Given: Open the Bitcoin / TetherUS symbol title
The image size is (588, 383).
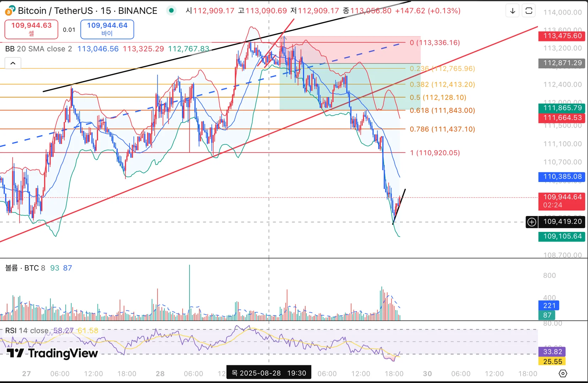Looking at the screenshot, I should tap(87, 11).
